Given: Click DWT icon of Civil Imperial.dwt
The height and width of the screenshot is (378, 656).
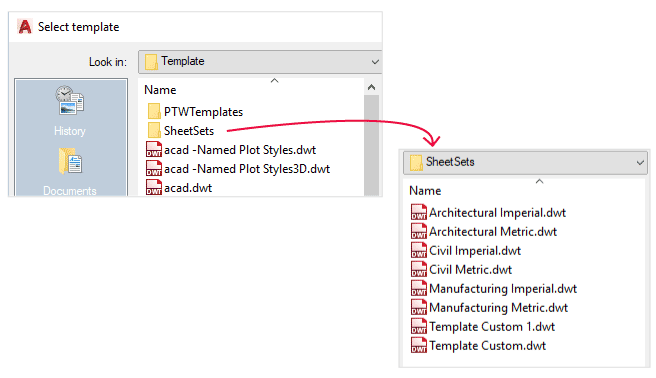Looking at the screenshot, I should pyautogui.click(x=418, y=250).
